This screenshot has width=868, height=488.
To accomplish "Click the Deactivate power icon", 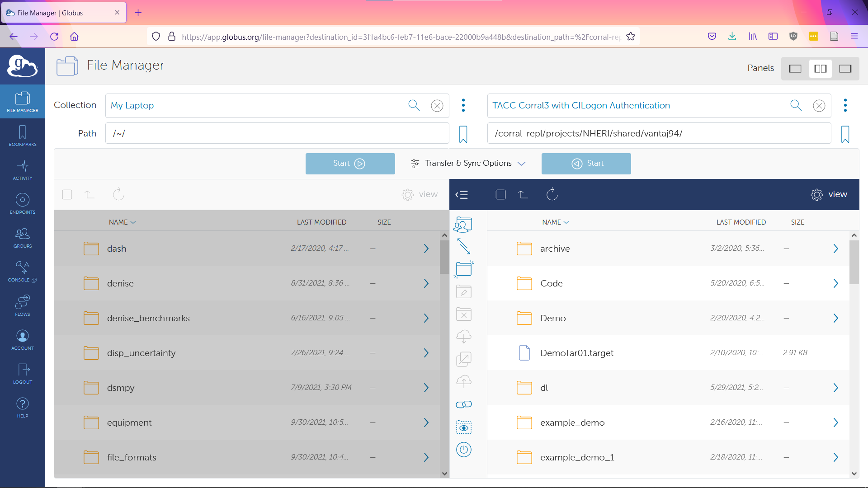I will point(463,450).
